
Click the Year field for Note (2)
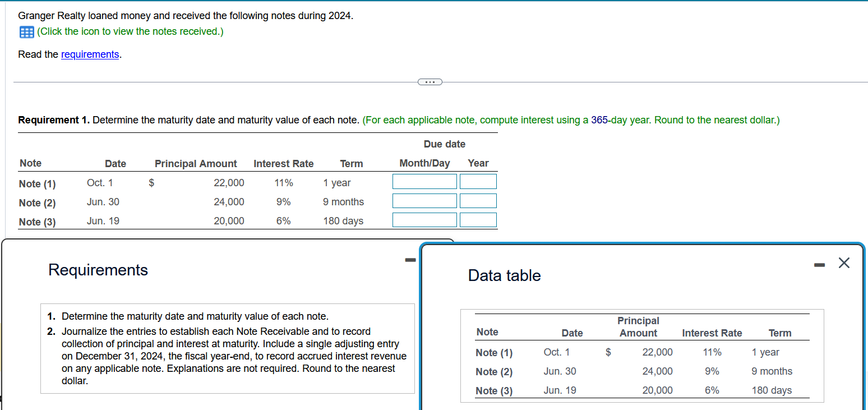click(478, 200)
